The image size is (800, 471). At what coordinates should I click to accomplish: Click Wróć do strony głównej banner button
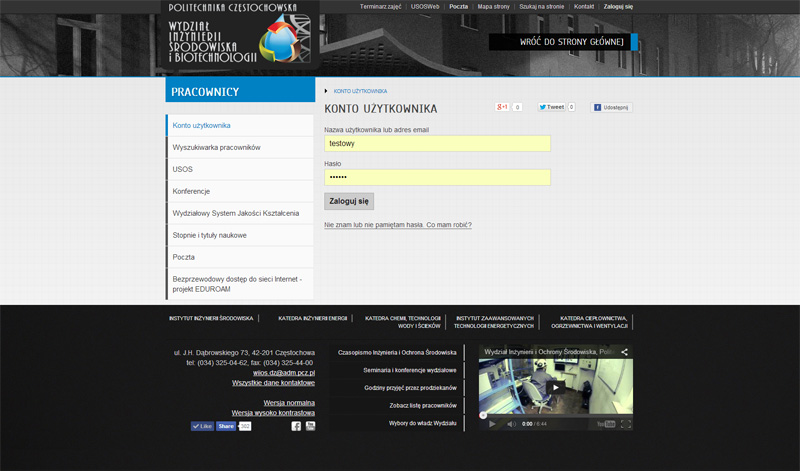[x=563, y=42]
